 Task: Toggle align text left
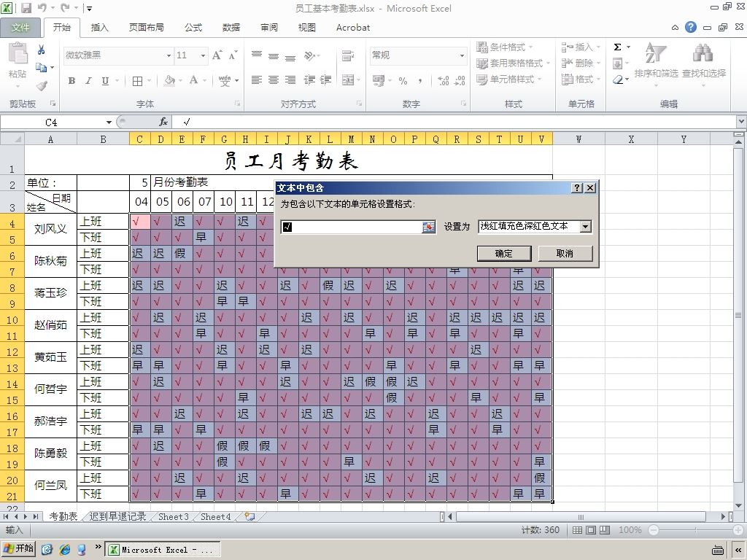(x=257, y=80)
